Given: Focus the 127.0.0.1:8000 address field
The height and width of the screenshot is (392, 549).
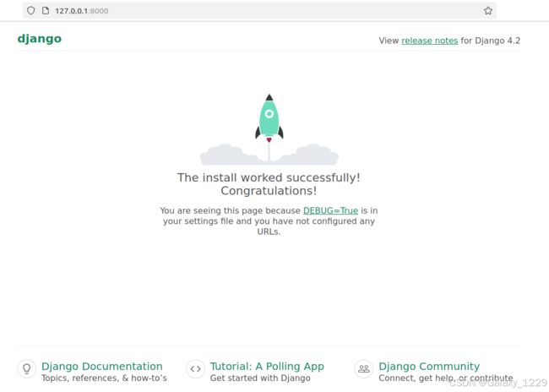Looking at the screenshot, I should pos(259,10).
